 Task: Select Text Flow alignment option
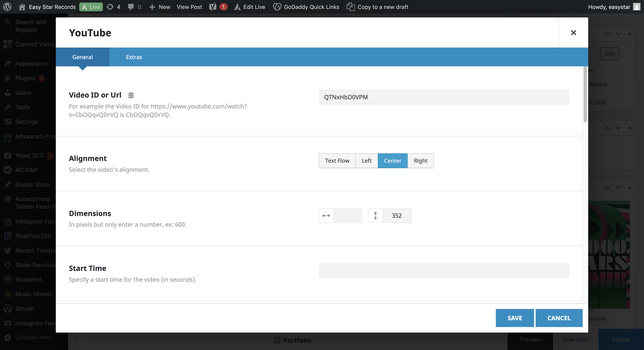337,161
